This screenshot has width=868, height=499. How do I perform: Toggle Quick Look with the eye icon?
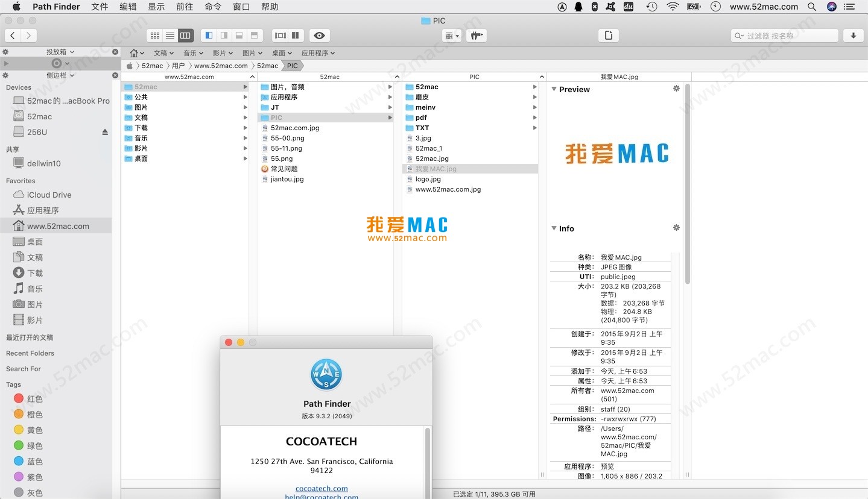pos(320,36)
